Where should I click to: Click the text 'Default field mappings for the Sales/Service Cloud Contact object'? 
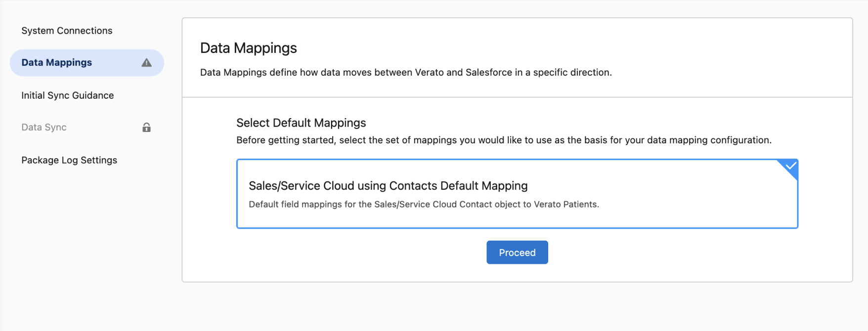click(385, 205)
